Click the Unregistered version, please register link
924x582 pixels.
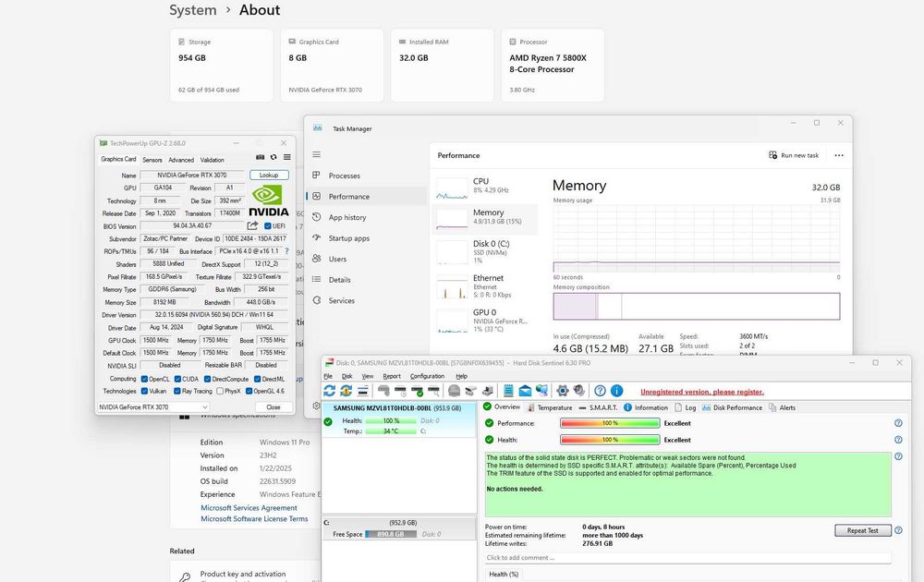click(x=702, y=392)
